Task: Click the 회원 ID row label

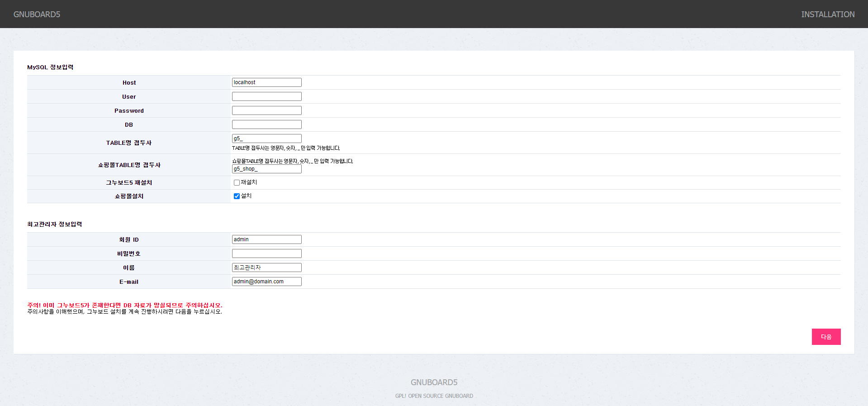Action: pyautogui.click(x=129, y=240)
